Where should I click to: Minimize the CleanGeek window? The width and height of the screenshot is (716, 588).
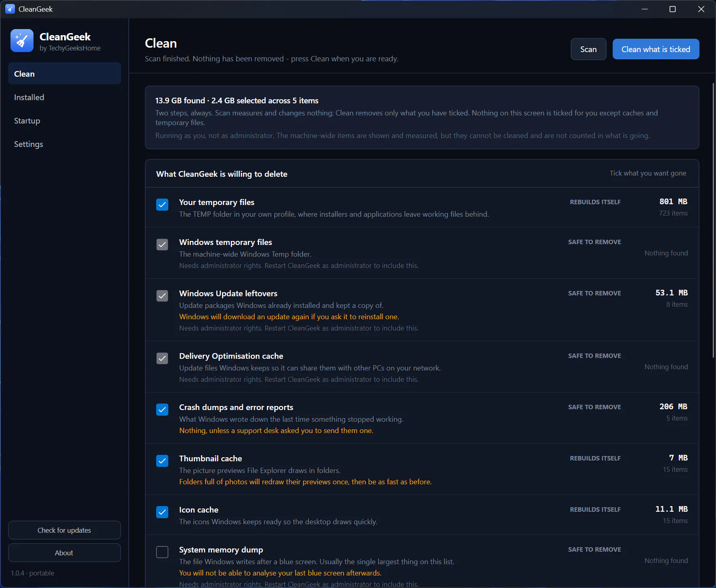pos(645,9)
